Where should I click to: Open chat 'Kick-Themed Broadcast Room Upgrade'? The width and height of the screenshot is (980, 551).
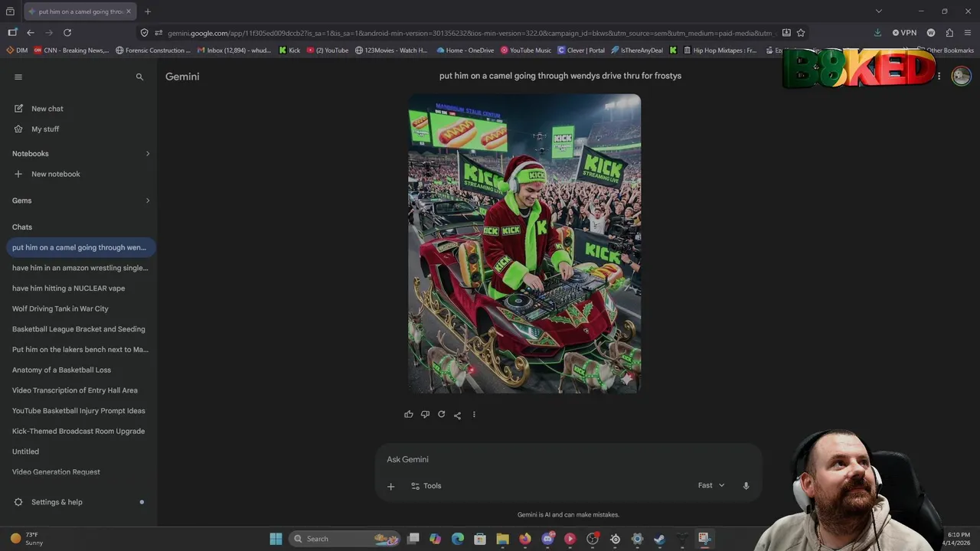(x=79, y=432)
